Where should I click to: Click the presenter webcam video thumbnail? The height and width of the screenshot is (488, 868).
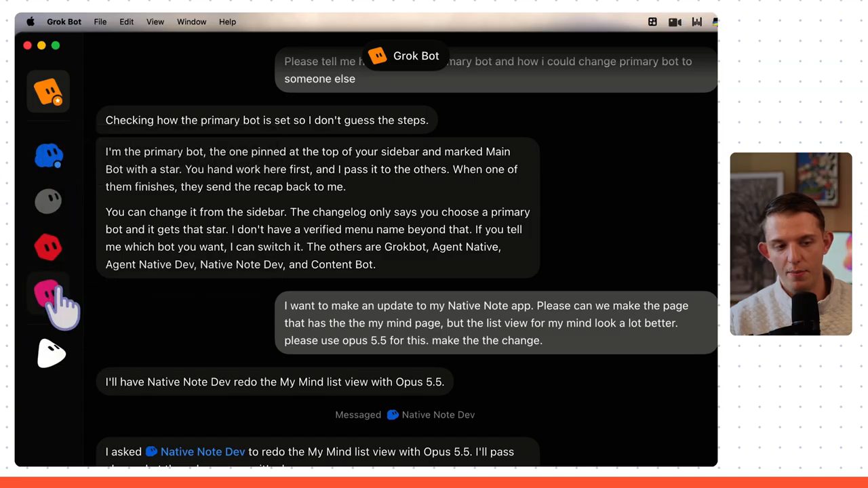[x=791, y=244]
